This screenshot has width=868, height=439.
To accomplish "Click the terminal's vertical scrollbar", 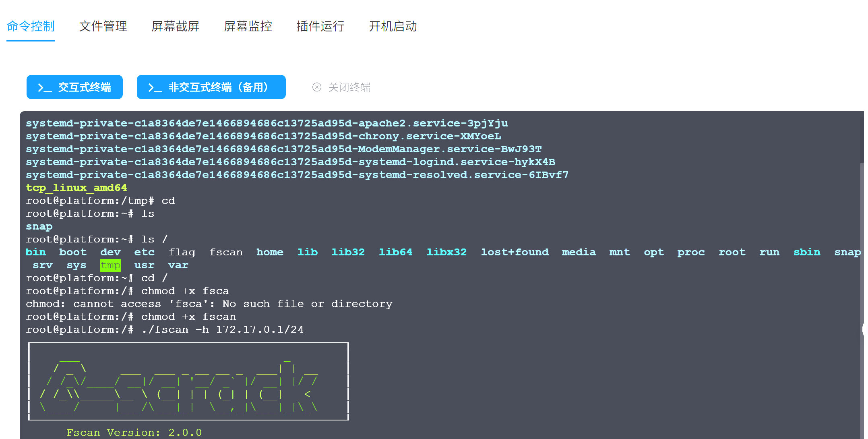I will pos(861,242).
